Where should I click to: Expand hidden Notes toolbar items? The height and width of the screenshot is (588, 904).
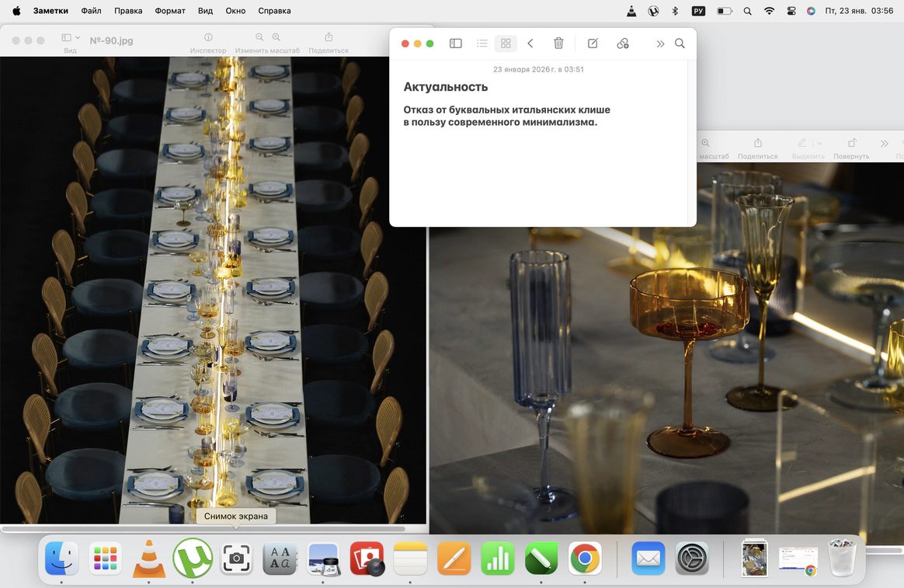[x=660, y=44]
